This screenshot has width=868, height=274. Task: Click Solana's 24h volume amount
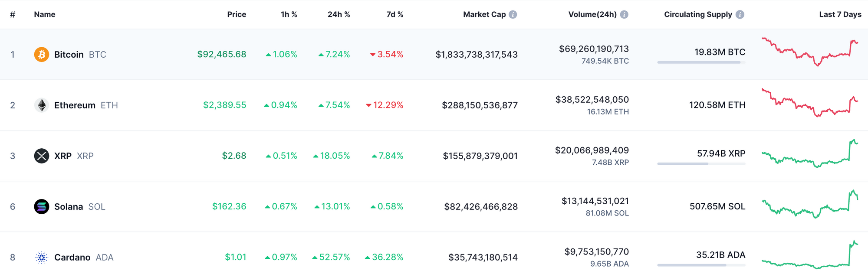(595, 201)
